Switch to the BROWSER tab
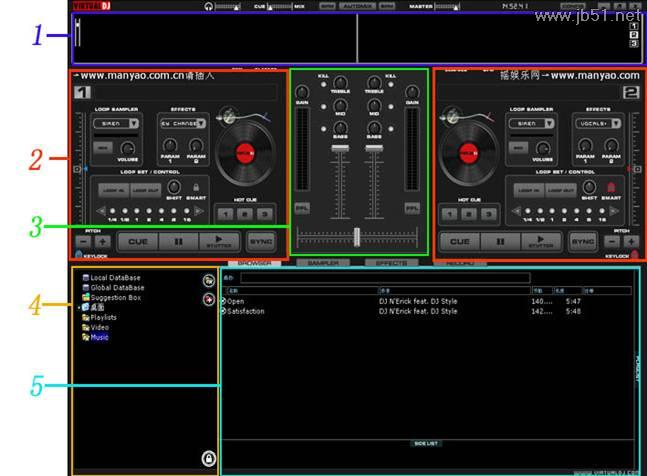This screenshot has height=476, width=647. point(255,263)
